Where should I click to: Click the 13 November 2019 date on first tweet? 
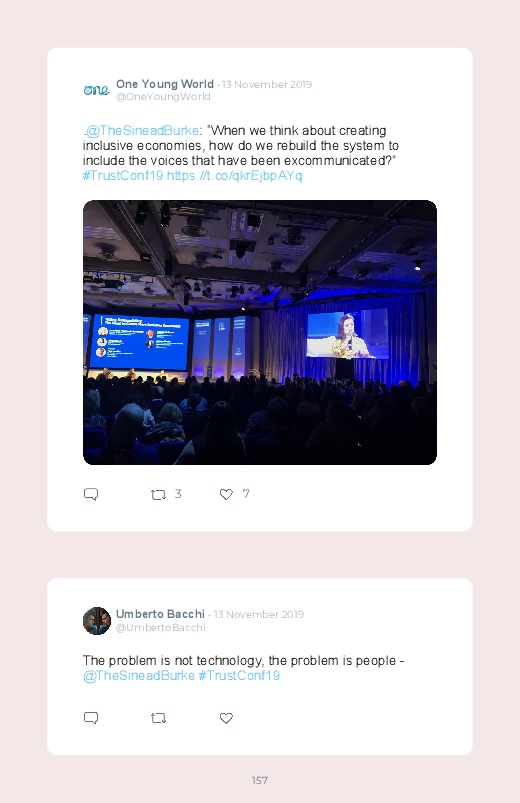(x=267, y=84)
